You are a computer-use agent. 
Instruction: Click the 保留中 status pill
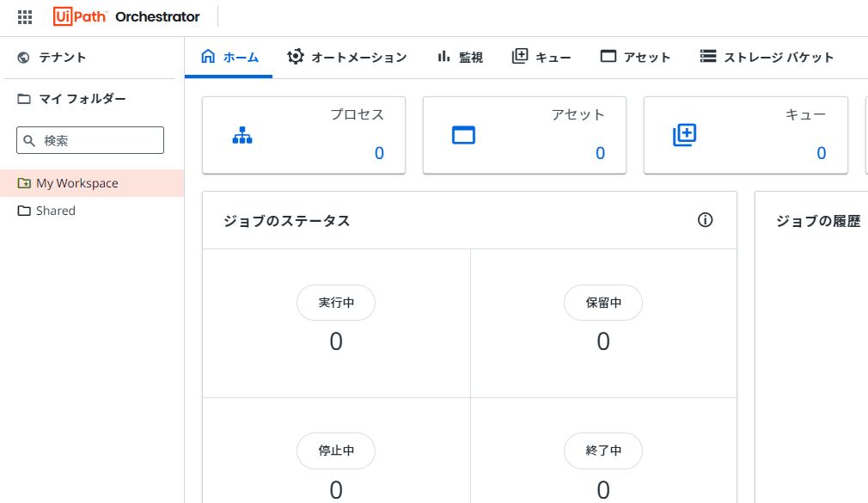coord(603,302)
